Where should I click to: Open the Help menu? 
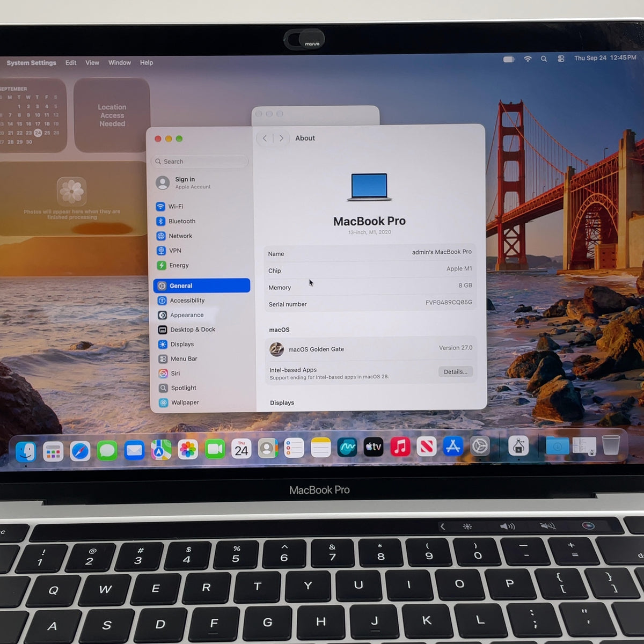click(147, 63)
